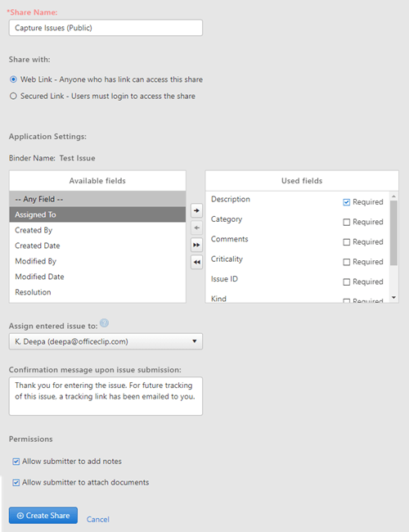Open Assign entered issue to dropdown

(x=106, y=341)
